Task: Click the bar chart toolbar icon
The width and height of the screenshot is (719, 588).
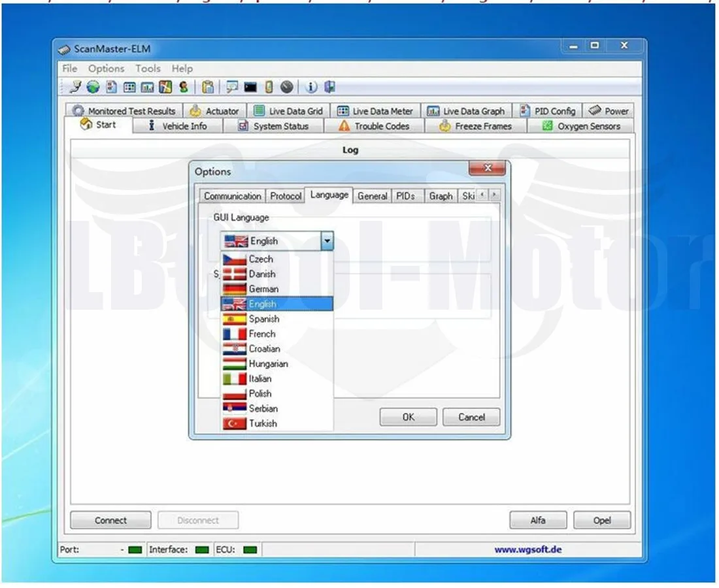Action: (147, 87)
